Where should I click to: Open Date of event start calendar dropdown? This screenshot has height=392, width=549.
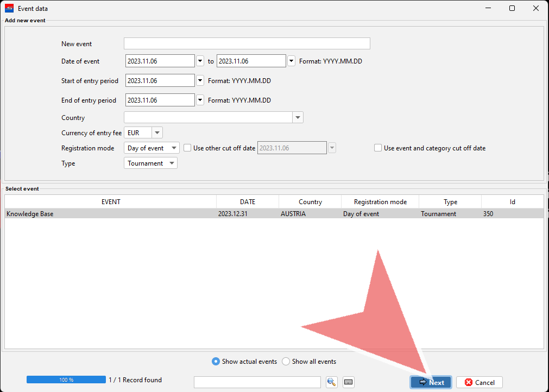[200, 61]
